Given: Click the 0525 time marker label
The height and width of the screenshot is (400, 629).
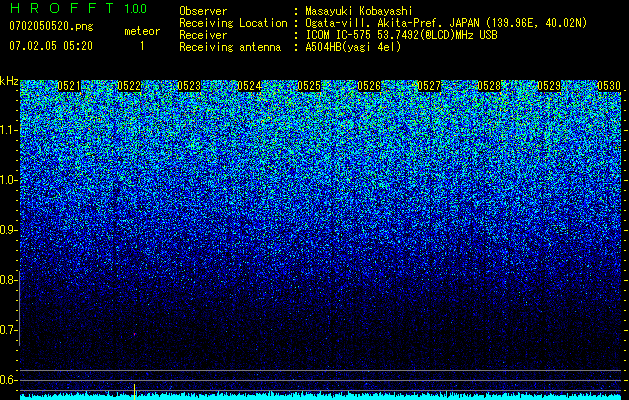Looking at the screenshot, I should click(309, 86).
